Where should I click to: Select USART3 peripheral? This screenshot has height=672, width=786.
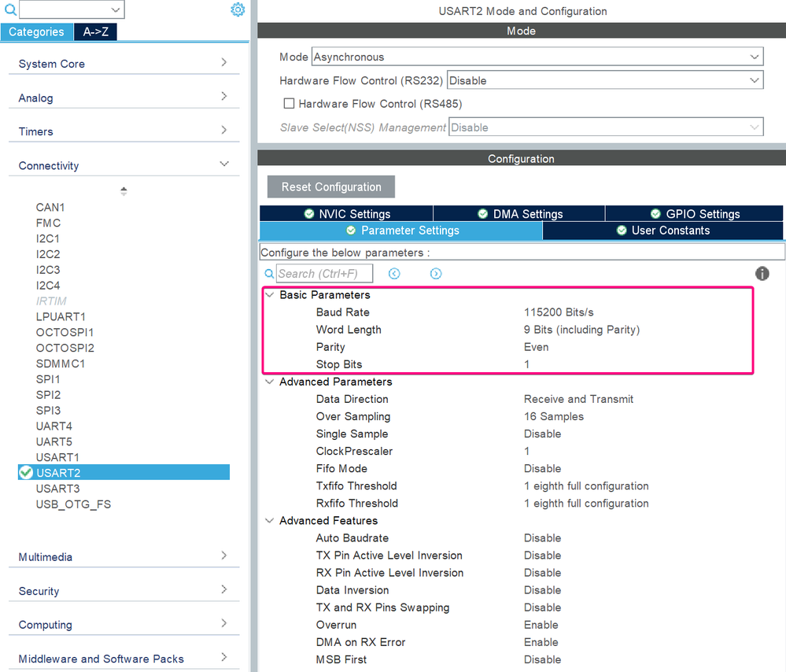point(57,489)
